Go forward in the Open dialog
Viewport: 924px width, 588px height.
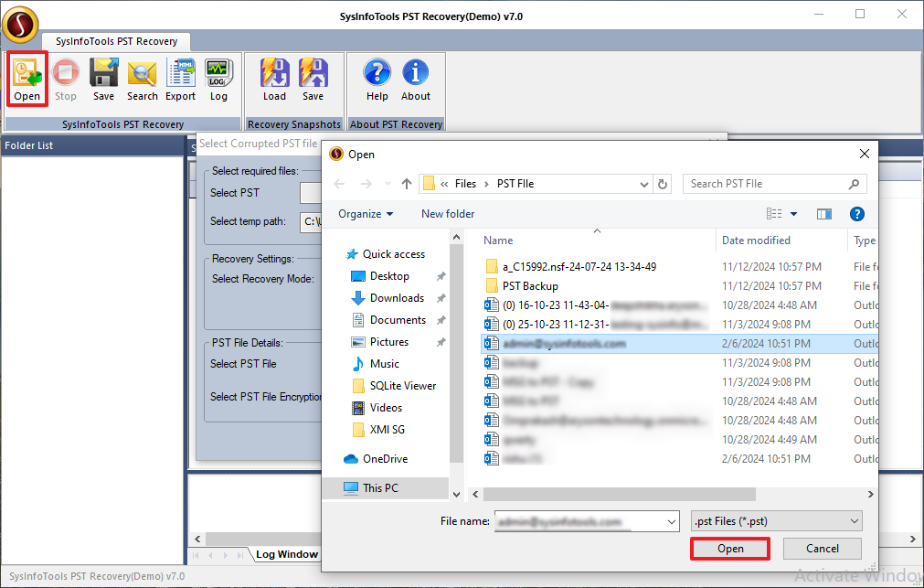pos(366,184)
